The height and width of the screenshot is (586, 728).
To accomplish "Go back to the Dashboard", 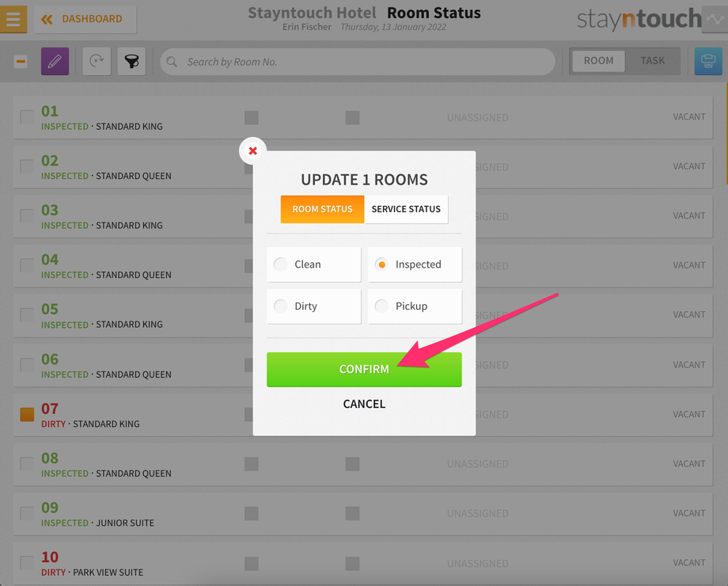I will pos(85,19).
